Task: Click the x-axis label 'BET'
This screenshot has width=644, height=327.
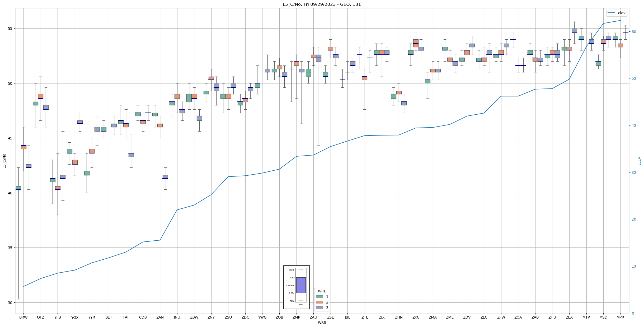Action: (109, 317)
